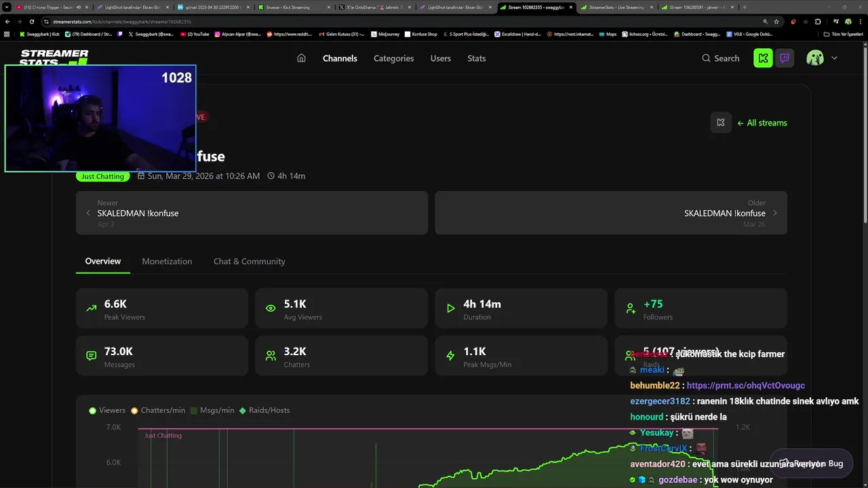Click the Just Chatting category badge

coord(102,176)
